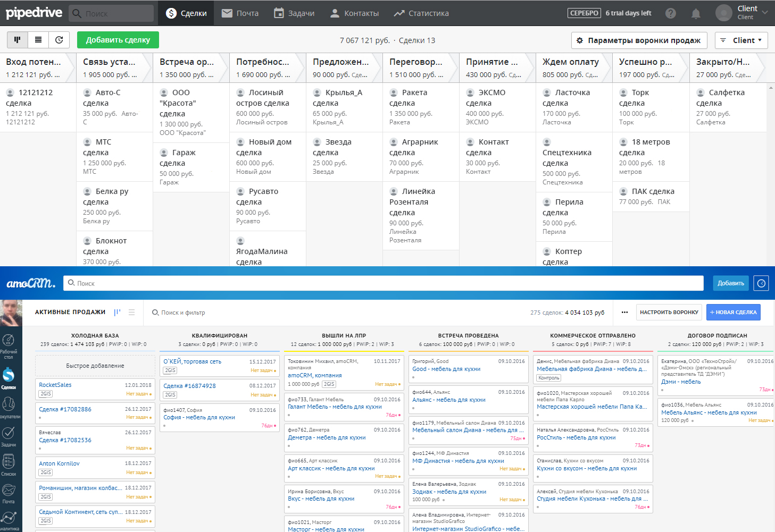The image size is (775, 532).
Task: Click Контроль tag on Мебельная фабрика Диана
Action: [548, 378]
